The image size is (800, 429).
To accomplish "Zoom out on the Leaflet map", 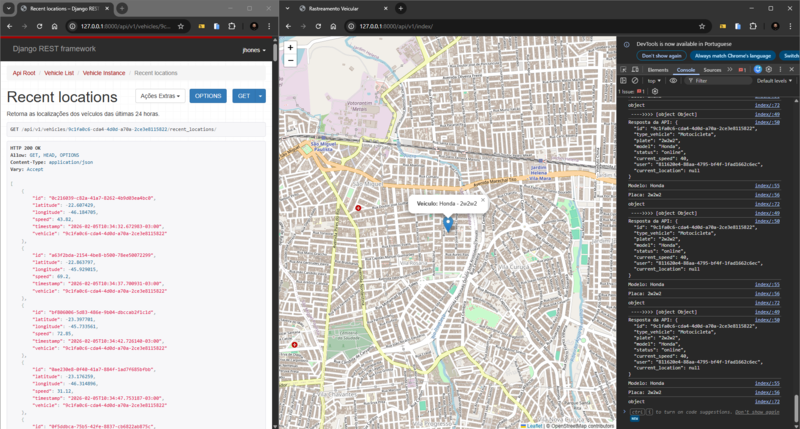I will coord(290,60).
